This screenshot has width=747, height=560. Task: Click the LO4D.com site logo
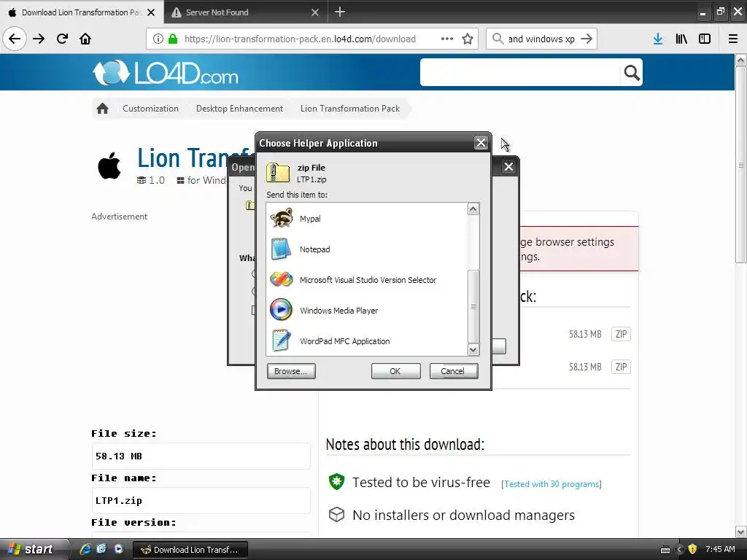point(166,73)
